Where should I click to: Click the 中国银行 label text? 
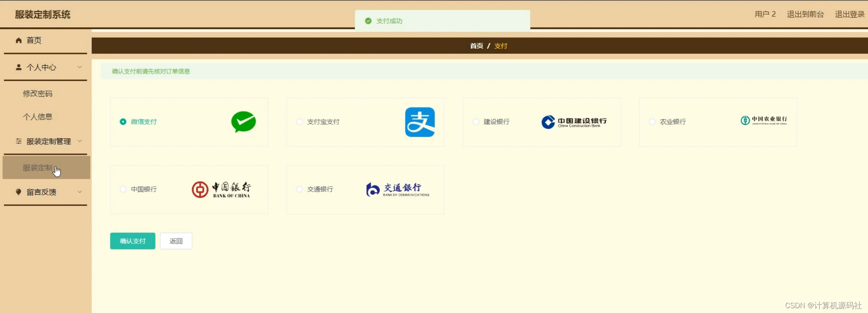(144, 189)
